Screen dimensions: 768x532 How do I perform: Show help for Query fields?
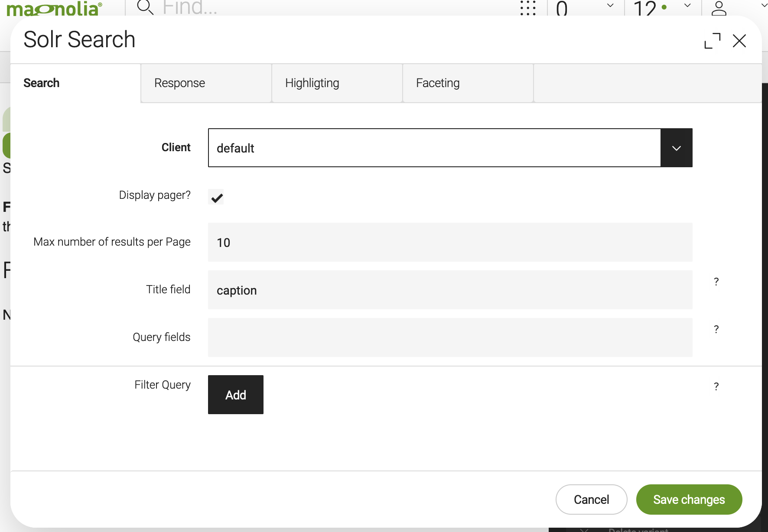click(716, 329)
